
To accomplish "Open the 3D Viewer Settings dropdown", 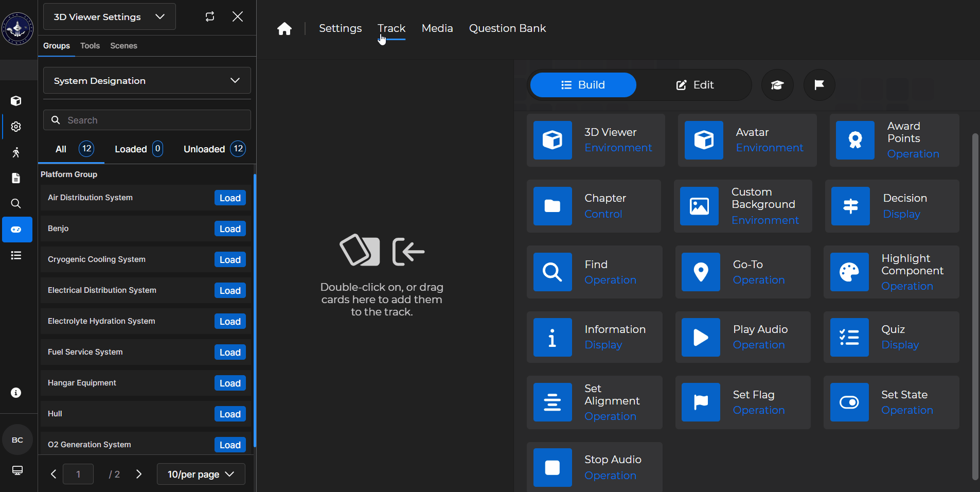I will (x=110, y=16).
